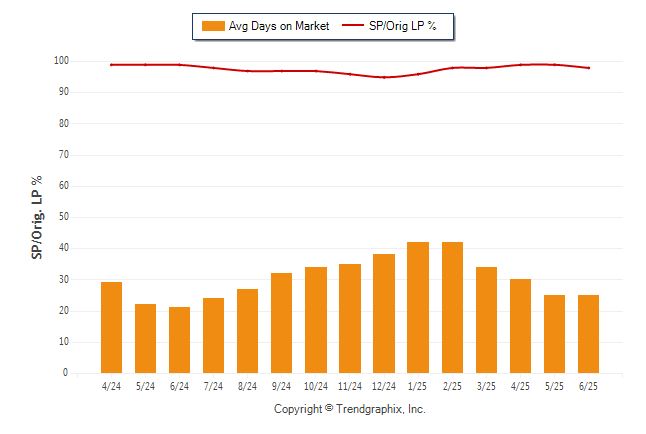Select the 3/25 bar
646x434 pixels.
(x=486, y=320)
